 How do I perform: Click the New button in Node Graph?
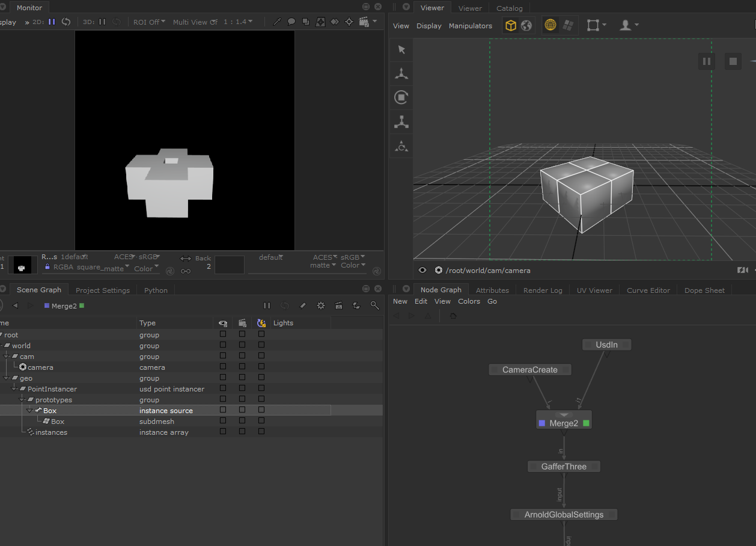[x=400, y=301]
